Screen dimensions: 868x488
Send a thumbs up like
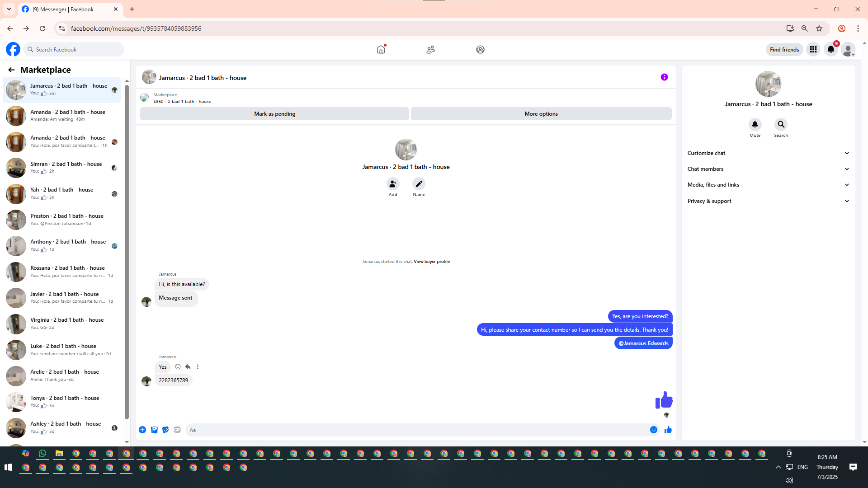(x=668, y=430)
